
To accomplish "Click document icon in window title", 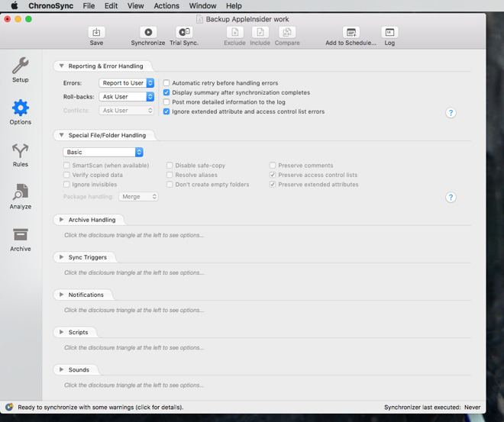I will click(199, 19).
